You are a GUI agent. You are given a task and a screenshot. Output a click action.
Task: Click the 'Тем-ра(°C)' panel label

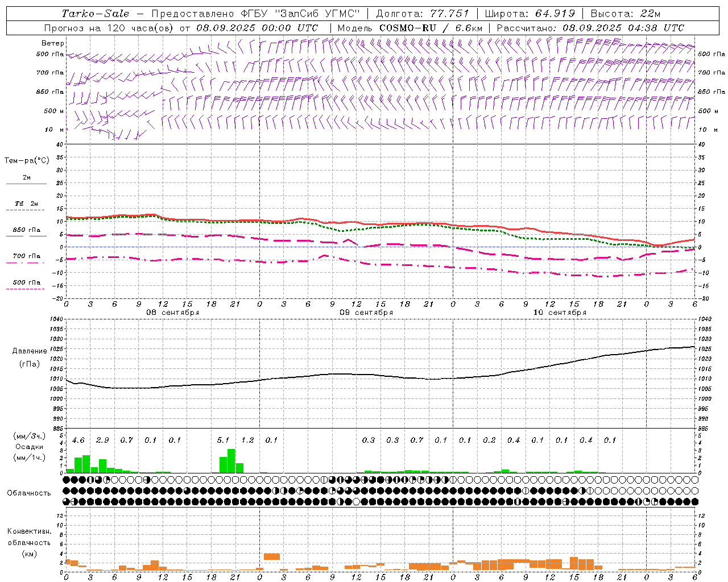tap(27, 161)
